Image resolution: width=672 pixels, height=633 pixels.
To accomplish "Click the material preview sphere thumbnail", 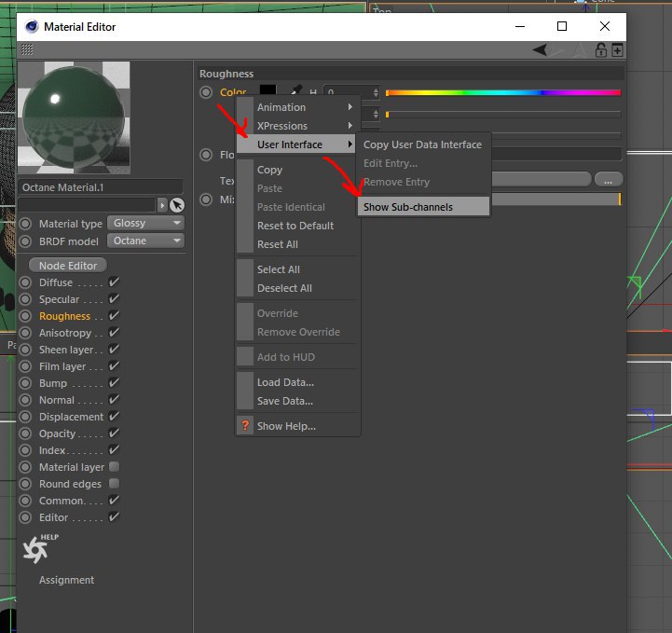I will pyautogui.click(x=75, y=117).
